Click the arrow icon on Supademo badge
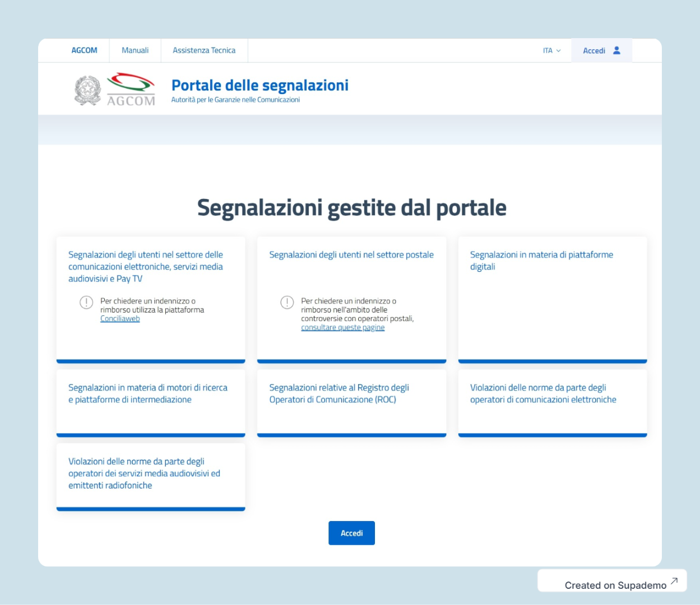Screen dimensions: 700x605 pyautogui.click(x=674, y=581)
